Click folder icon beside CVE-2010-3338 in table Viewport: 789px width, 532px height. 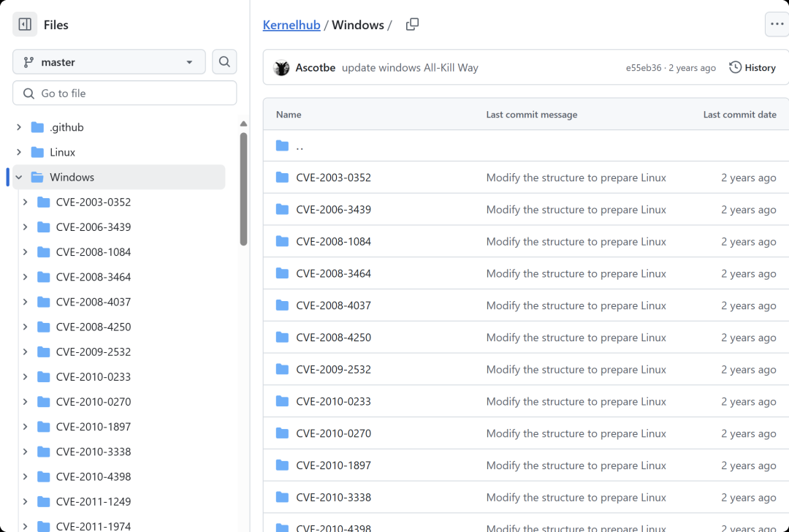pyautogui.click(x=282, y=497)
